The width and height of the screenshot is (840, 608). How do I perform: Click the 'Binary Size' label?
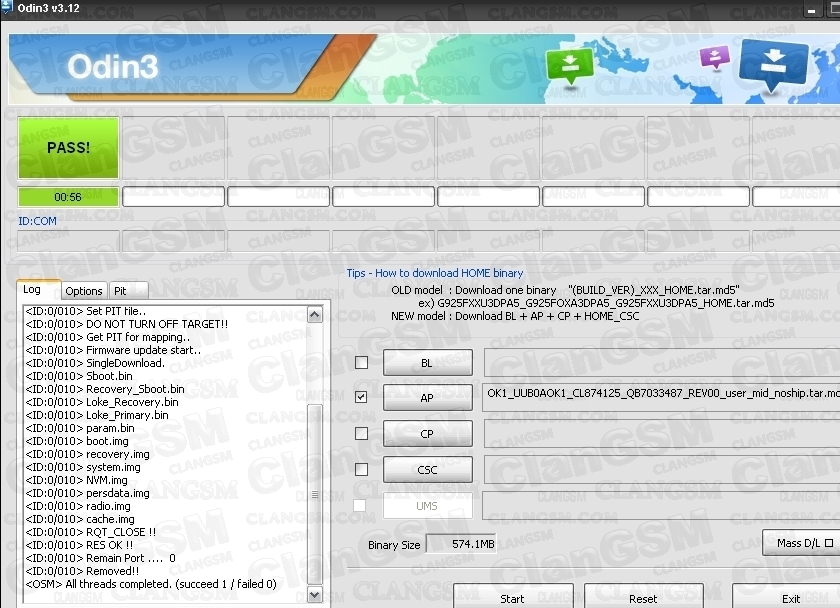[394, 545]
